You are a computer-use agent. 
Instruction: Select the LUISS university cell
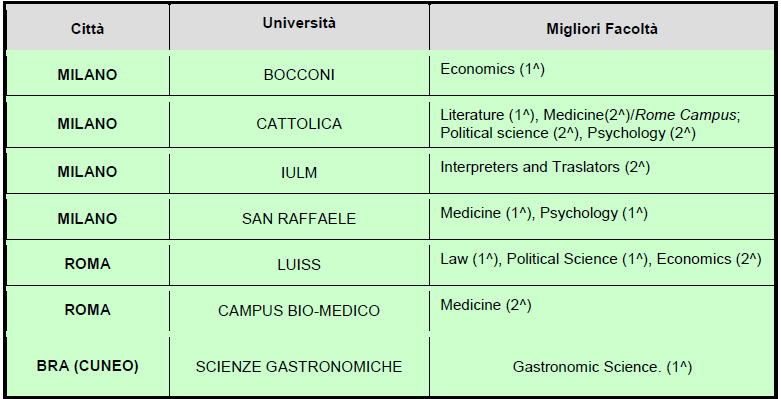tap(299, 265)
